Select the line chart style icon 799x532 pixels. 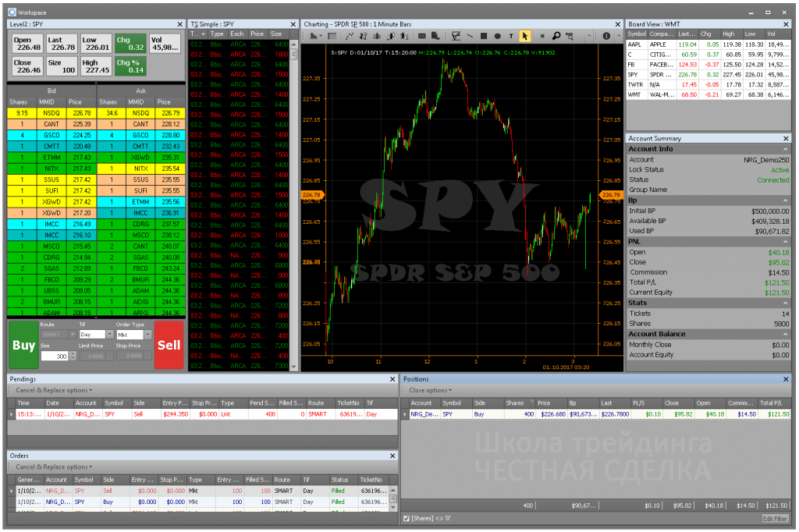pyautogui.click(x=350, y=36)
